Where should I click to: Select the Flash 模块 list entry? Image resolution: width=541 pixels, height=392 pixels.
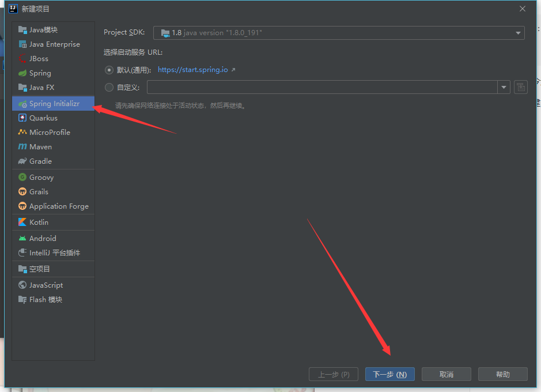click(53, 300)
